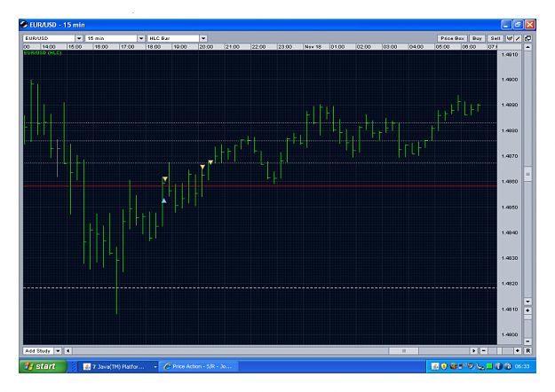Click the 1.4890 price axis label

click(x=510, y=105)
